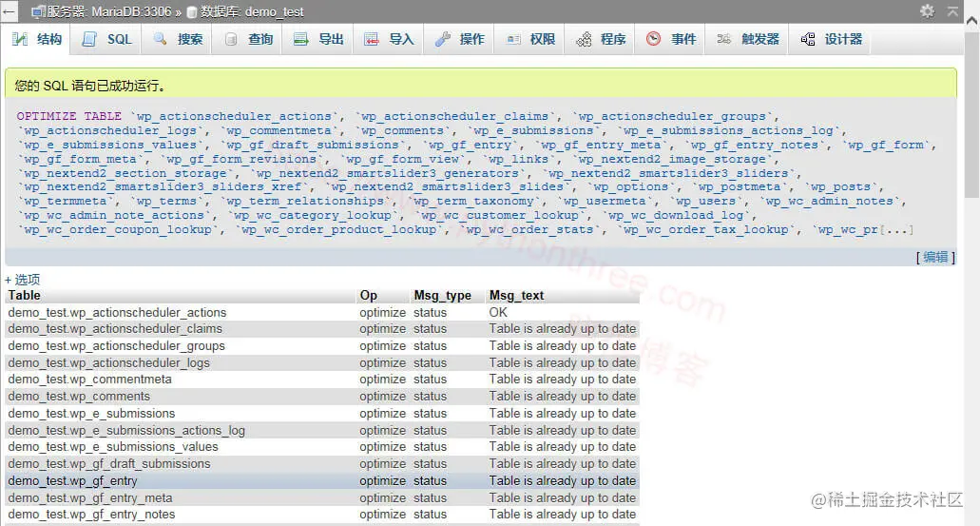Click the 查询 tab icon
This screenshot has width=980, height=526.
(231, 39)
